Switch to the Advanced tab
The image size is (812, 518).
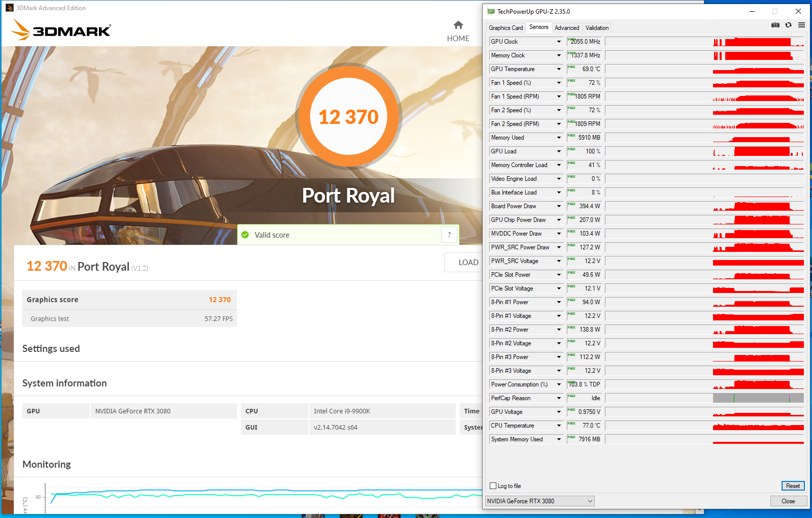pos(567,28)
